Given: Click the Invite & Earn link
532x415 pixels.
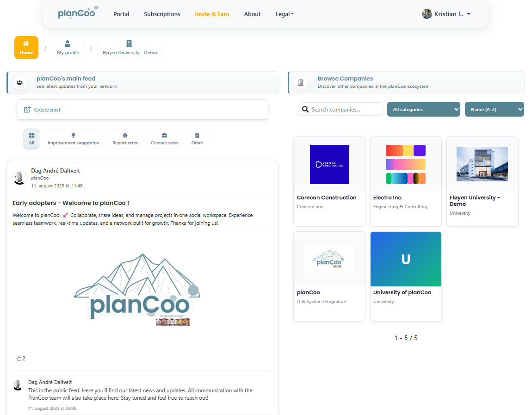Looking at the screenshot, I should [x=212, y=14].
